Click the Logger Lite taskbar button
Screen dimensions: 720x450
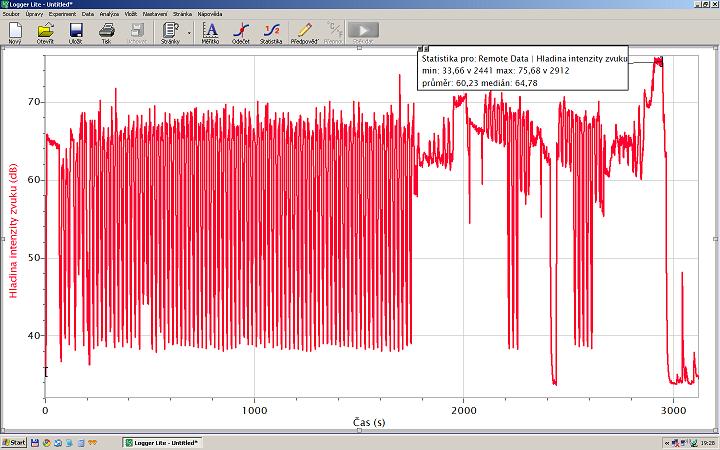162,443
